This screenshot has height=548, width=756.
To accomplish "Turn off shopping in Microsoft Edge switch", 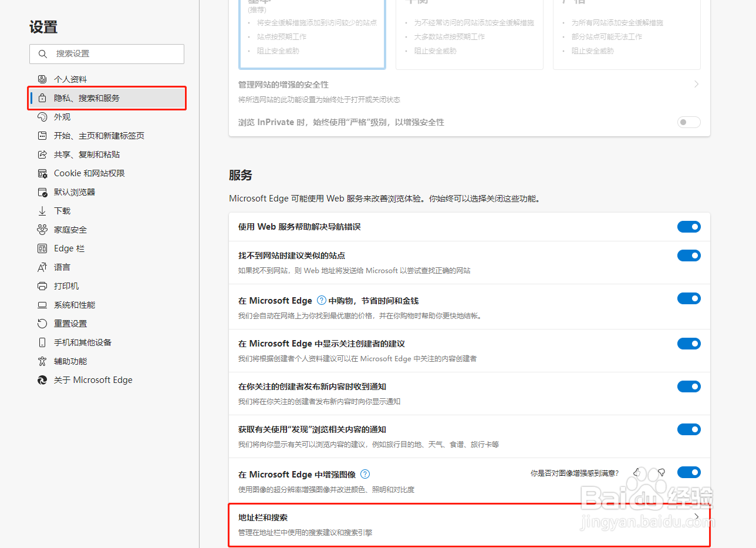I will click(x=689, y=298).
